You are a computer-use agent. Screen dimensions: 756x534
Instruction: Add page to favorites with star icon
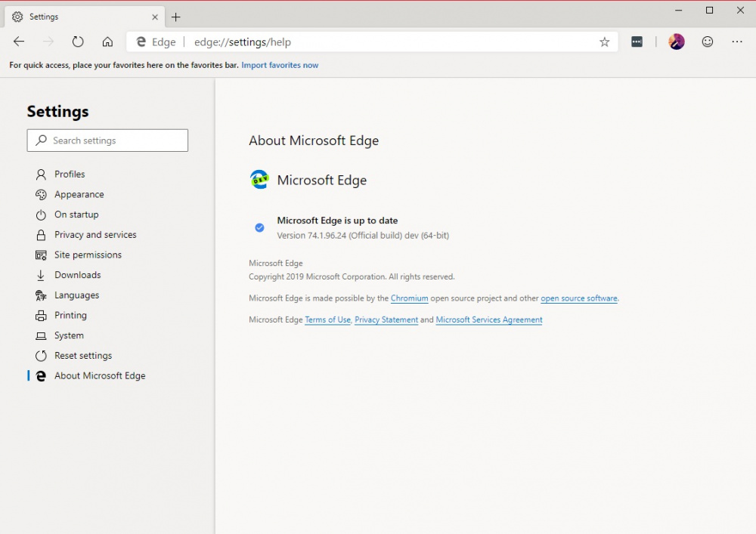coord(604,42)
